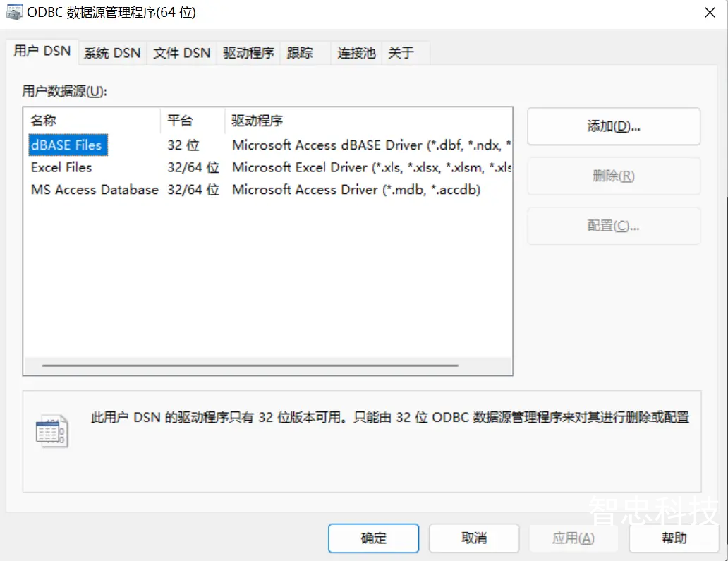The height and width of the screenshot is (561, 728).
Task: Click the Microsoft Access dBASE Driver cell
Action: (372, 145)
